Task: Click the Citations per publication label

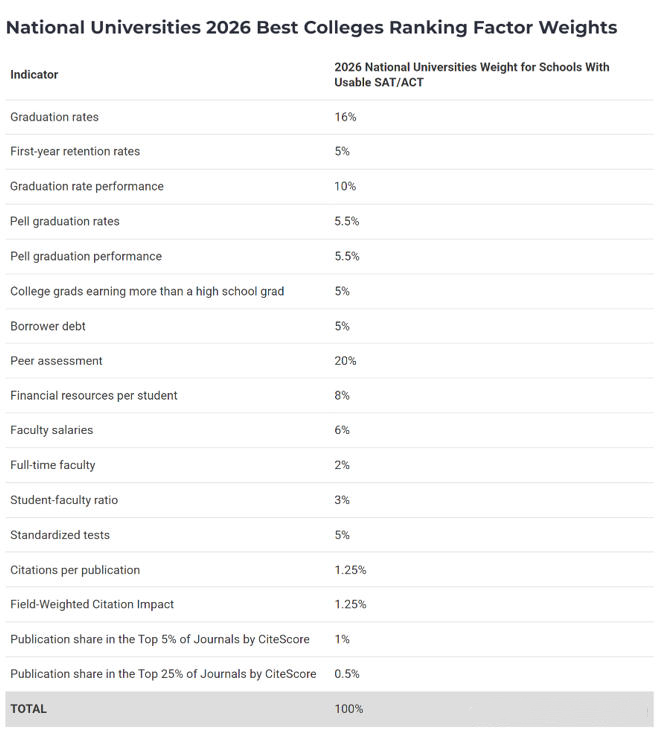Action: point(75,570)
